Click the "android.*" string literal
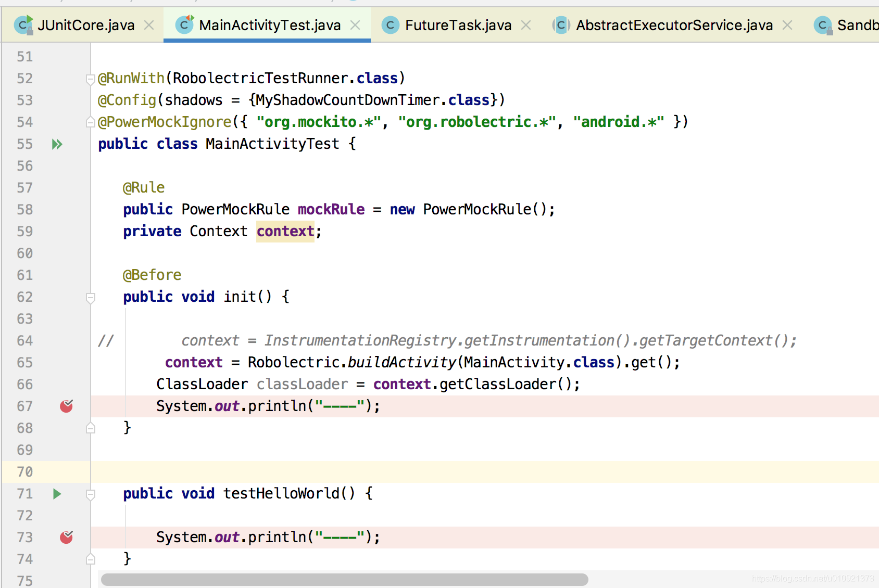Image resolution: width=879 pixels, height=588 pixels. pyautogui.click(x=619, y=122)
